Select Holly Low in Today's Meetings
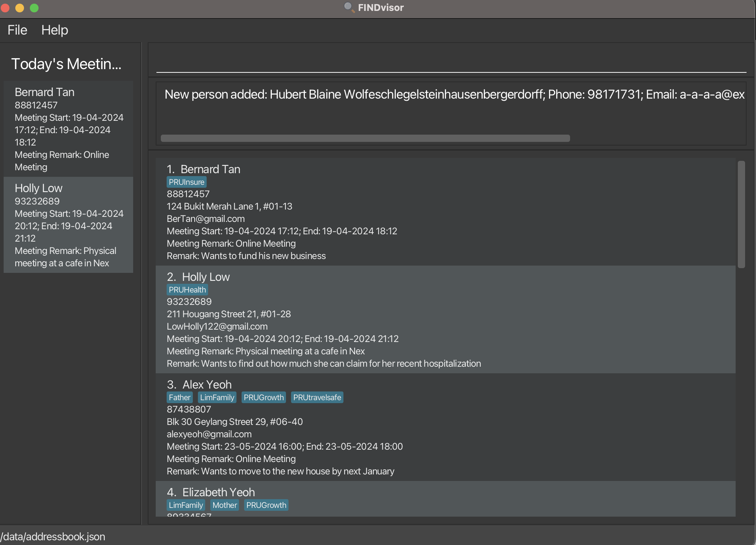 [x=68, y=225]
